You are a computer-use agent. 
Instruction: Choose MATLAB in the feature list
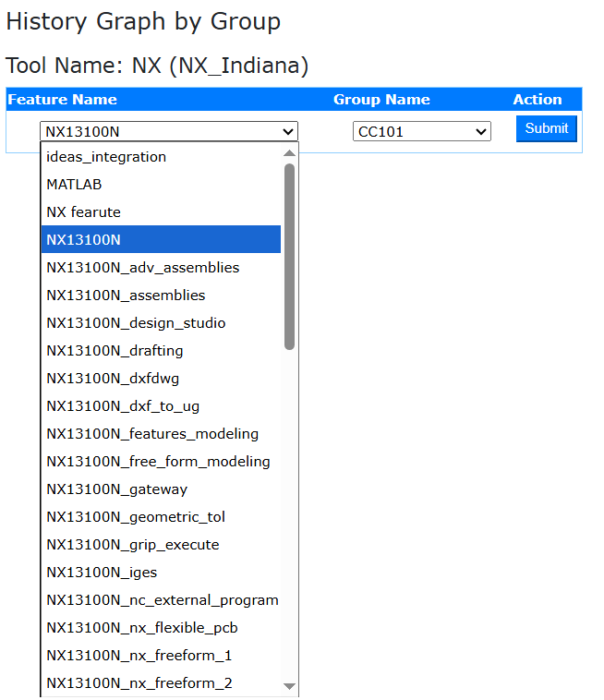coord(161,185)
